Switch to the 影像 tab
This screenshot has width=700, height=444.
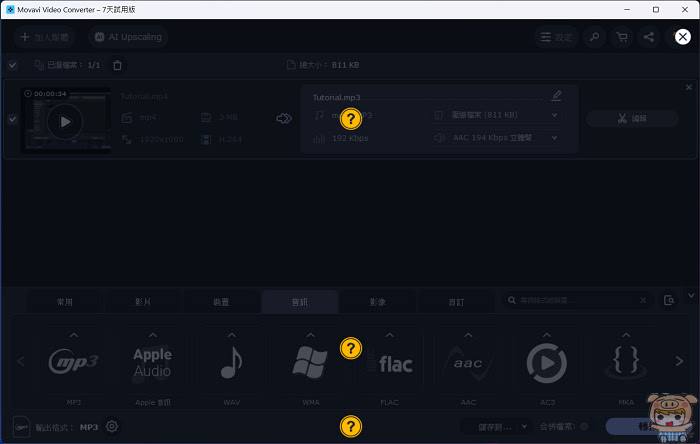coord(378,302)
